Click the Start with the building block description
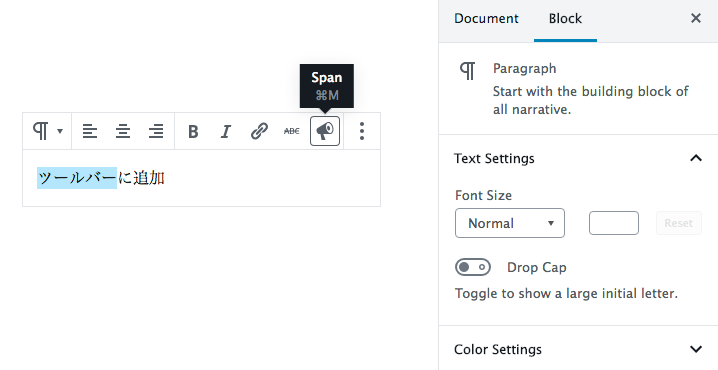 (590, 100)
